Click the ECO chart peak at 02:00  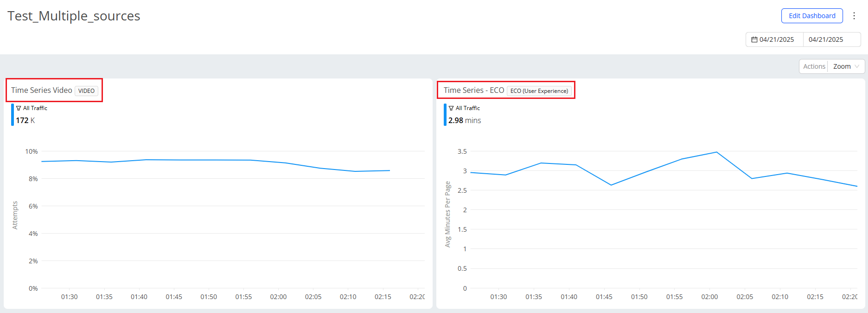(x=716, y=152)
